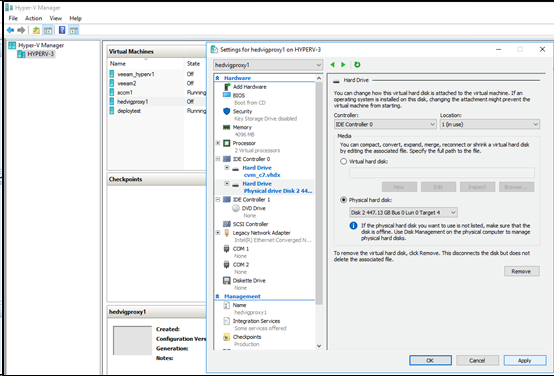Screen dimensions: 554x376
Task: Select the Legacy Network Adapter item
Action: pyautogui.click(x=261, y=233)
